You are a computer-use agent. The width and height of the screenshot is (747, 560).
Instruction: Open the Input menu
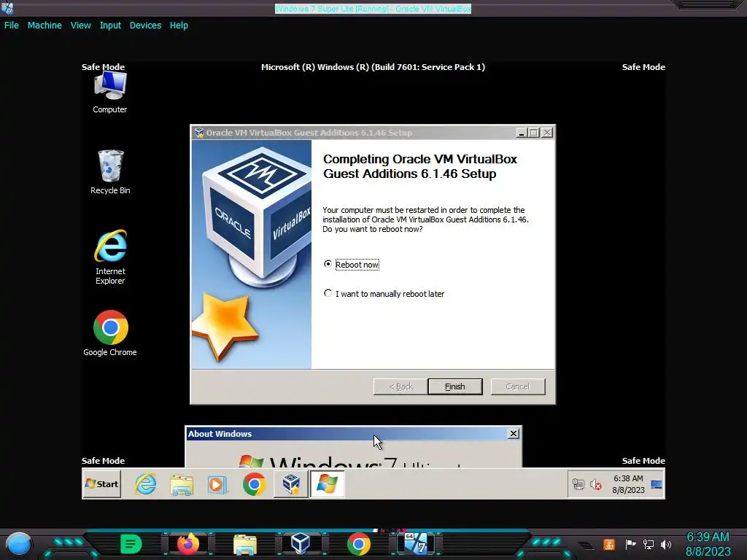[x=111, y=26]
